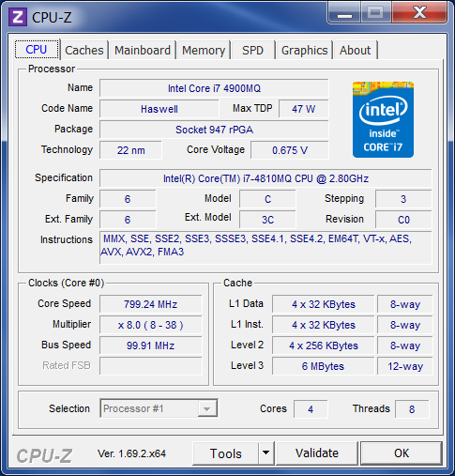Click the Core Speed value field
Viewport: 455px width, 476px height.
tap(151, 304)
